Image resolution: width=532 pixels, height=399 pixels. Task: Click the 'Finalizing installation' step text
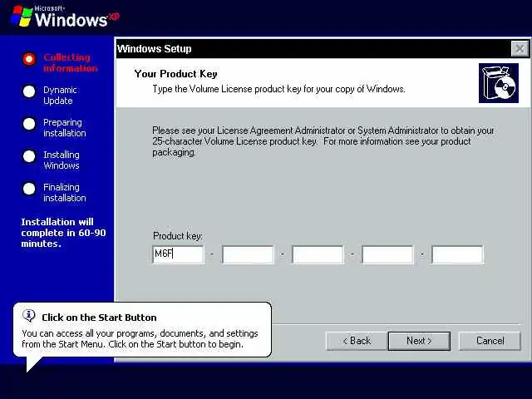pos(65,193)
